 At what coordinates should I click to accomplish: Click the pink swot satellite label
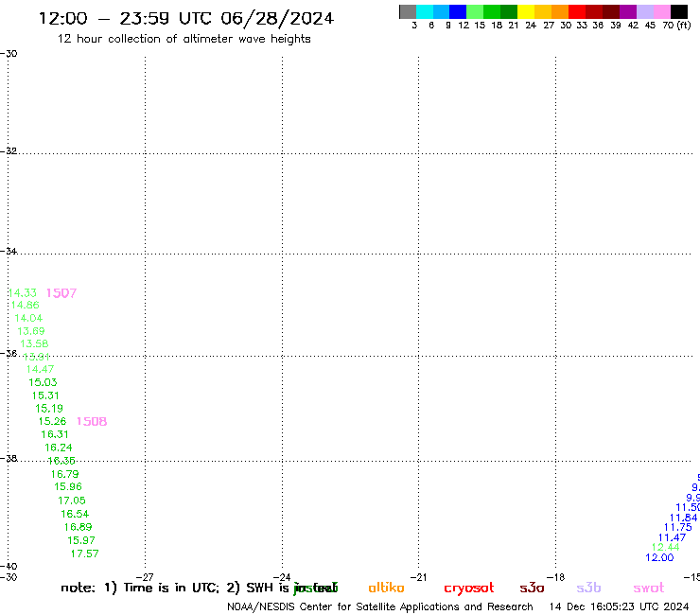(649, 589)
